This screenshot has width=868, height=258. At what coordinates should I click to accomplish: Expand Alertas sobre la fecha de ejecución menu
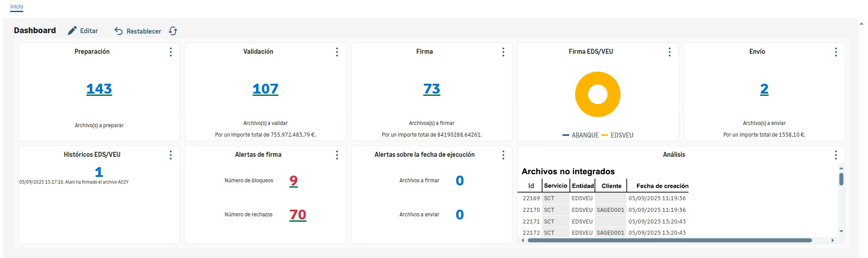(503, 155)
